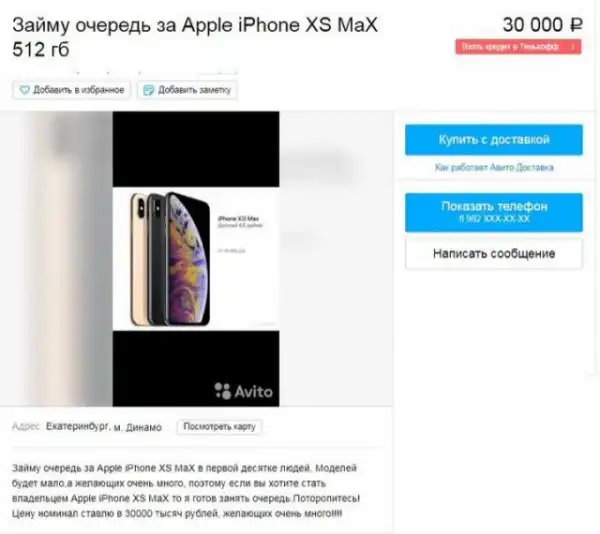Image resolution: width=600 pixels, height=534 pixels.
Task: Open 'Как работает Авито Доставка' link
Action: 494,168
